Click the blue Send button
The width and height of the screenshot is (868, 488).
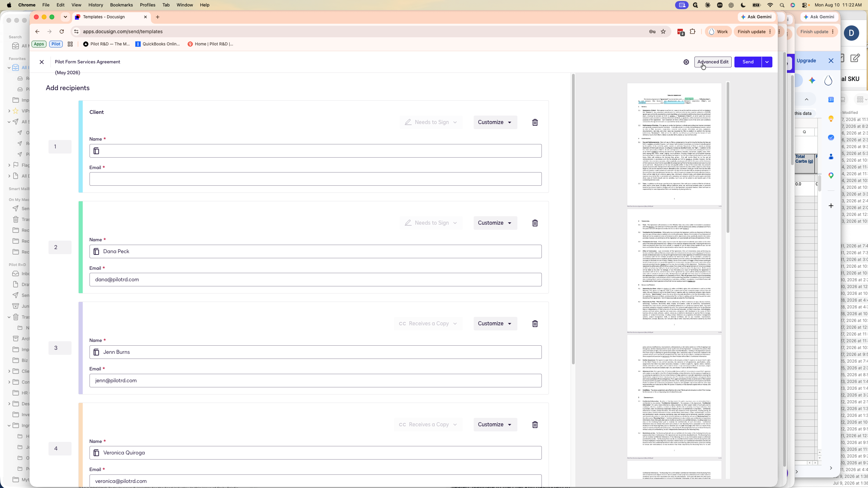(748, 62)
